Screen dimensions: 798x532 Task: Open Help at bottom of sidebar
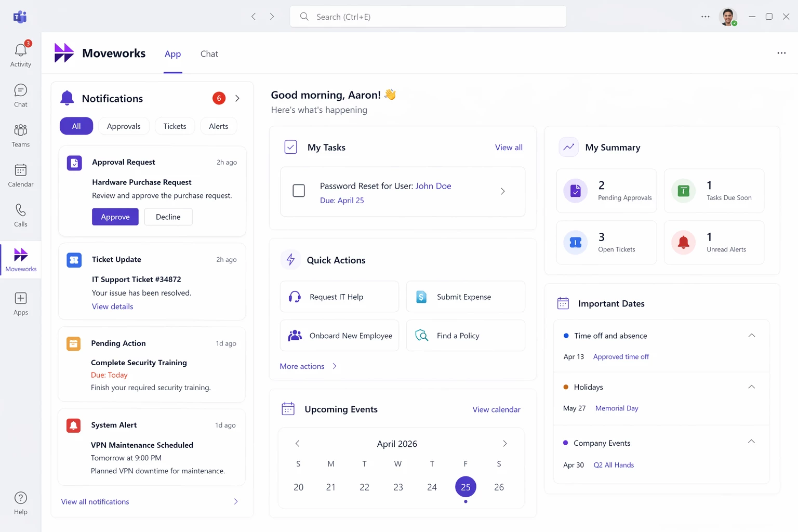(21, 503)
